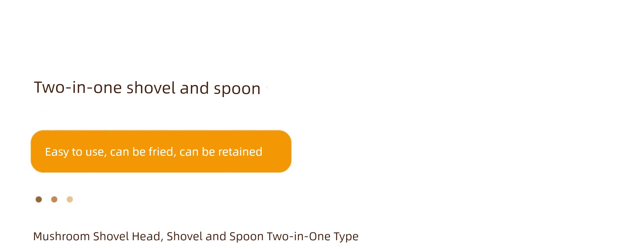
Task: Click the word 'Easy' in orange banner
Action: pos(57,152)
